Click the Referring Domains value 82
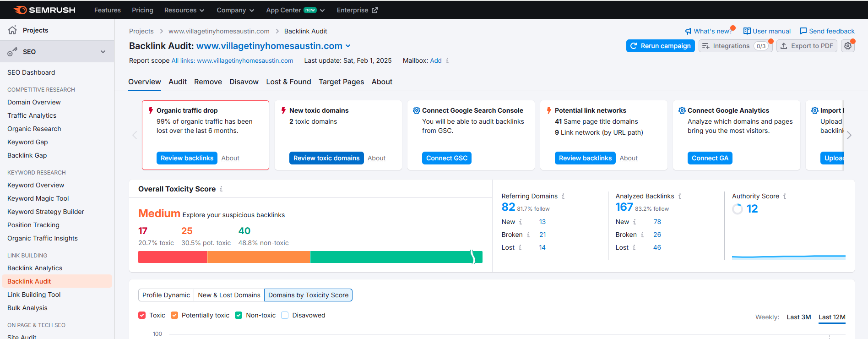 click(508, 207)
